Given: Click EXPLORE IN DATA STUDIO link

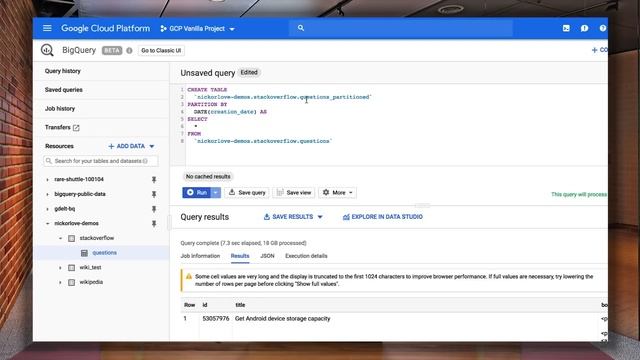Looking at the screenshot, I should [x=382, y=217].
